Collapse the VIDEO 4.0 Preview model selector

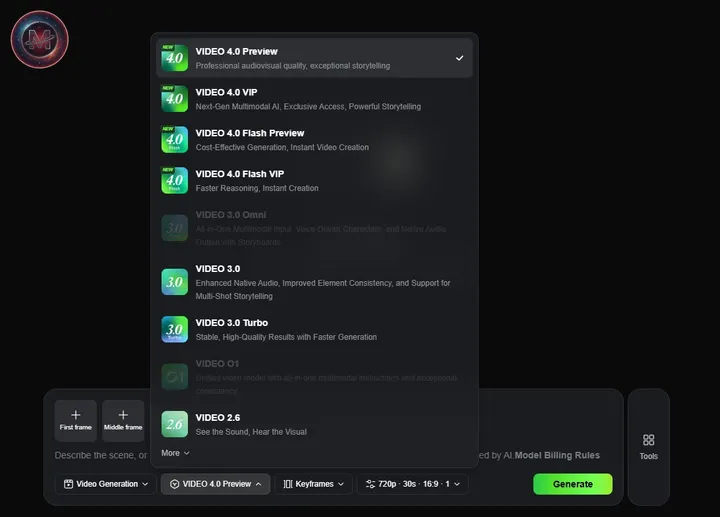(215, 484)
